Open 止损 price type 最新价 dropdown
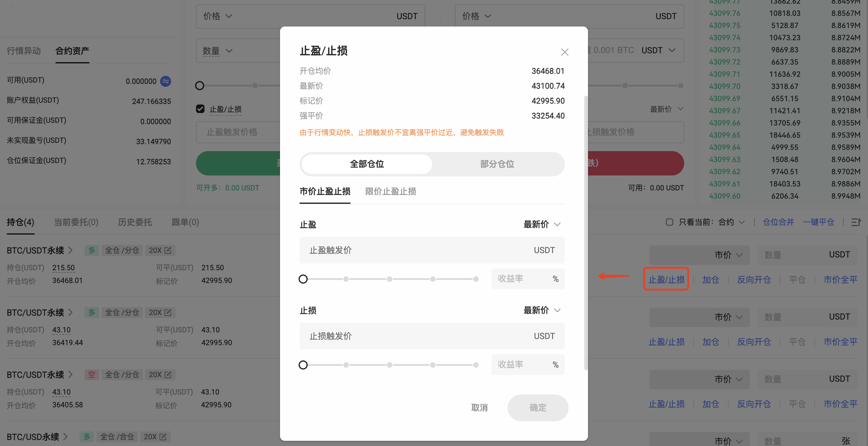This screenshot has height=446, width=868. click(542, 310)
